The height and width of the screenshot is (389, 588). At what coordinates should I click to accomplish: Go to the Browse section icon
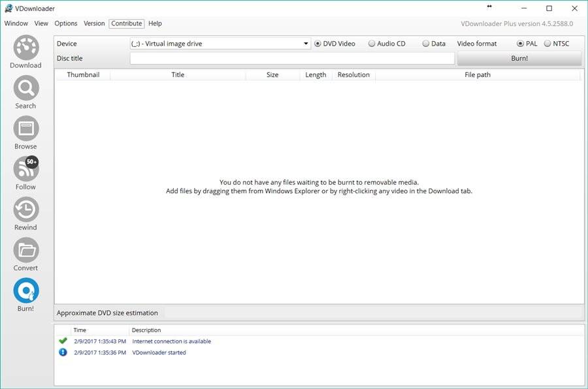pyautogui.click(x=25, y=129)
